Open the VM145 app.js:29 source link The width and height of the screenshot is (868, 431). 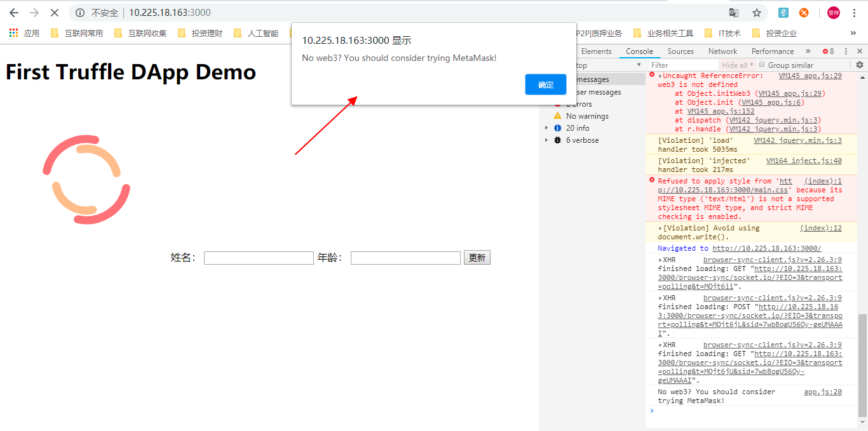coord(810,76)
